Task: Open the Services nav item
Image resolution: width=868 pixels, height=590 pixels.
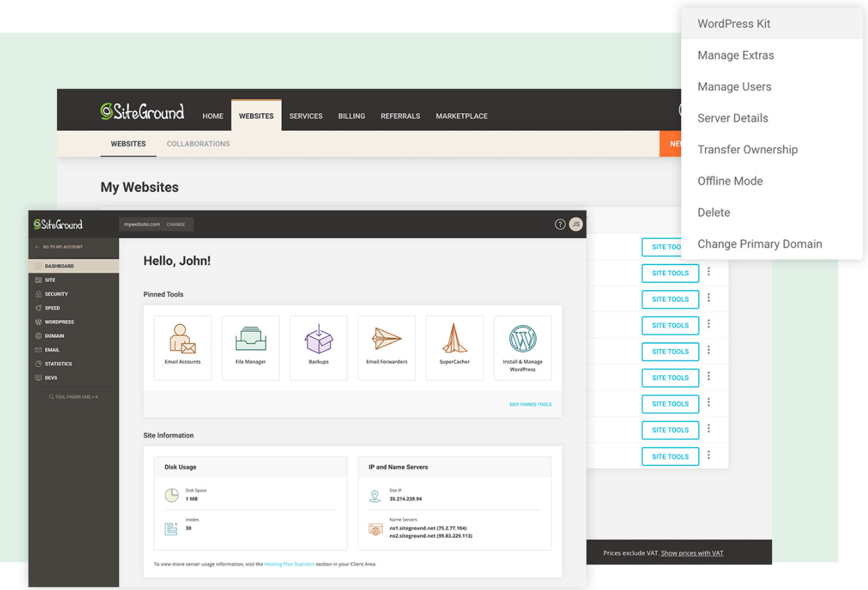Action: 306,116
